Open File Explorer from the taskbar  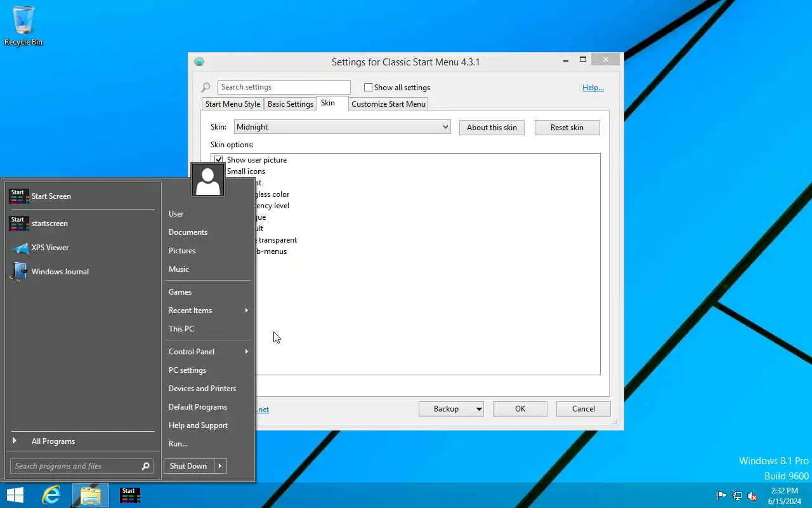click(x=91, y=495)
